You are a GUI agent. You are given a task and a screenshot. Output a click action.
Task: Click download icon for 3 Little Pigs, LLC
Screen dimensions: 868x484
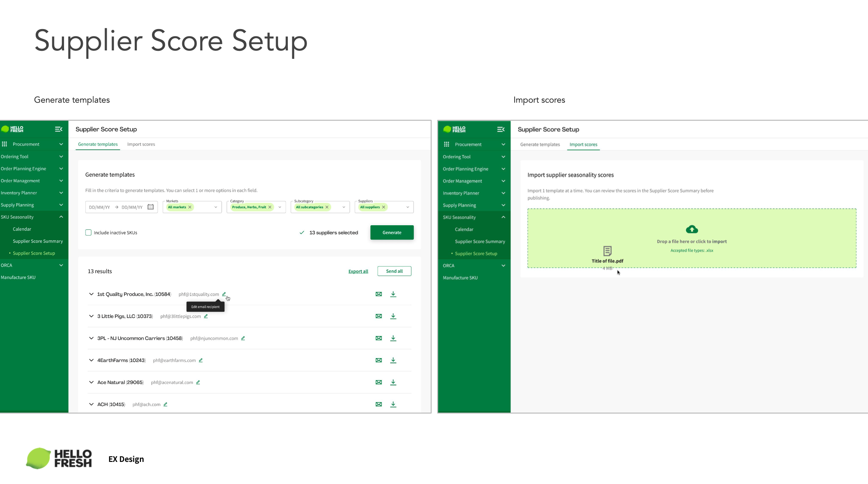coord(393,316)
